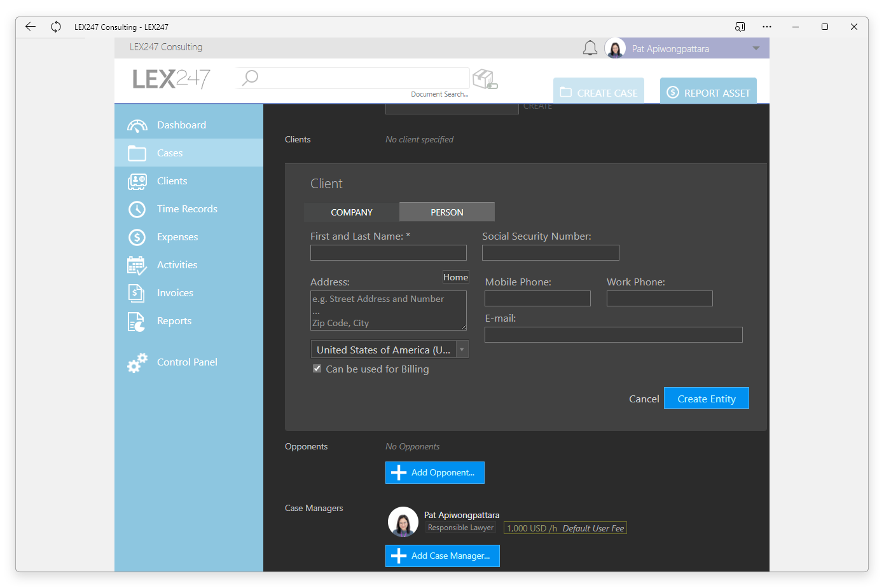
Task: Open Time Records in the sidebar
Action: click(x=189, y=209)
